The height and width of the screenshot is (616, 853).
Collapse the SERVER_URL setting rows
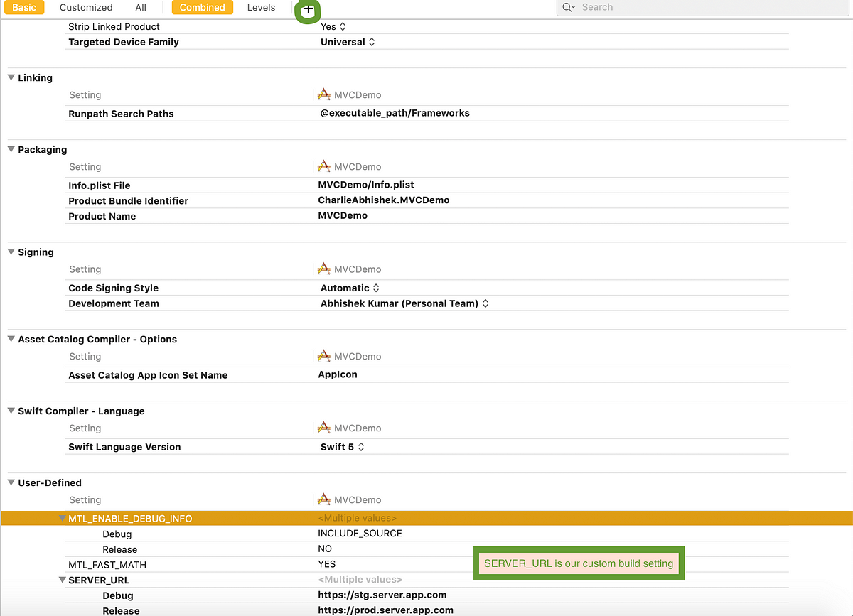point(63,580)
